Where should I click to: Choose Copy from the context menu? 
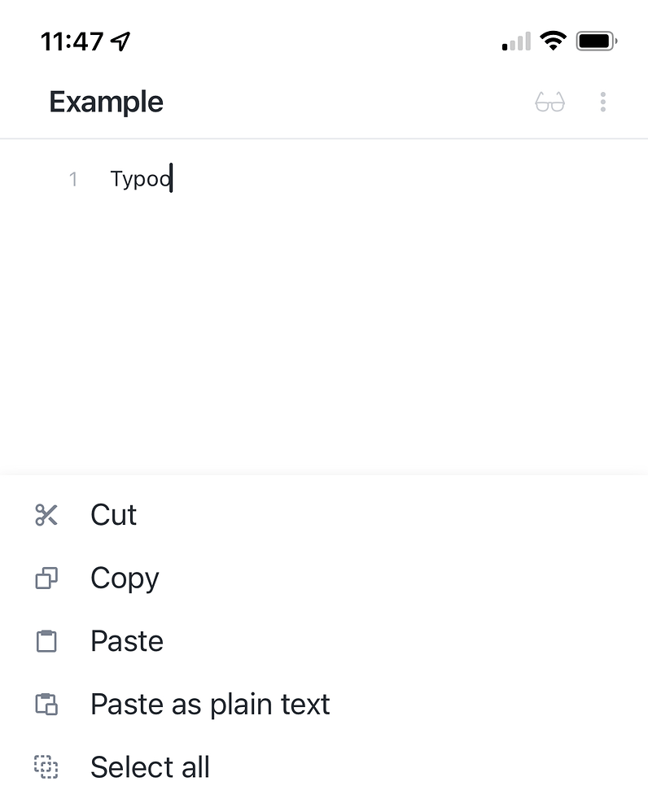tap(125, 578)
